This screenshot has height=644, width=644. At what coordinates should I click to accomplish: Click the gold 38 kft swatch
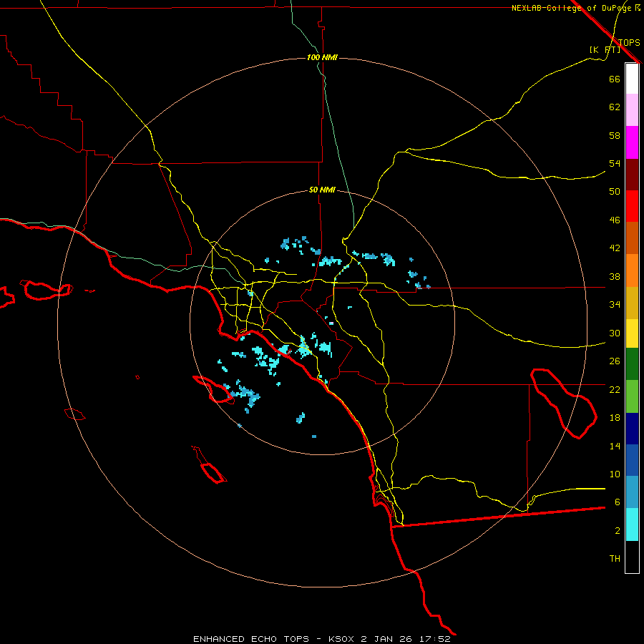coord(632,303)
